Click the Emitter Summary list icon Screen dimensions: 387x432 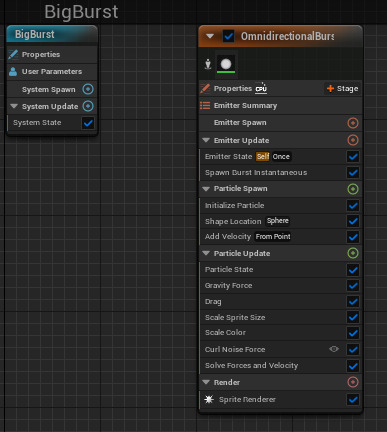pos(205,106)
